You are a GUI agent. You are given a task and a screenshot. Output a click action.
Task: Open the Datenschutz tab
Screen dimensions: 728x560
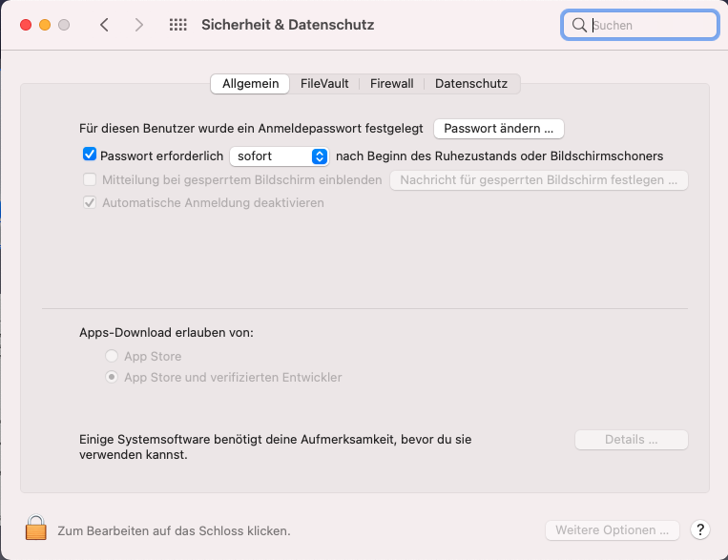(x=470, y=84)
